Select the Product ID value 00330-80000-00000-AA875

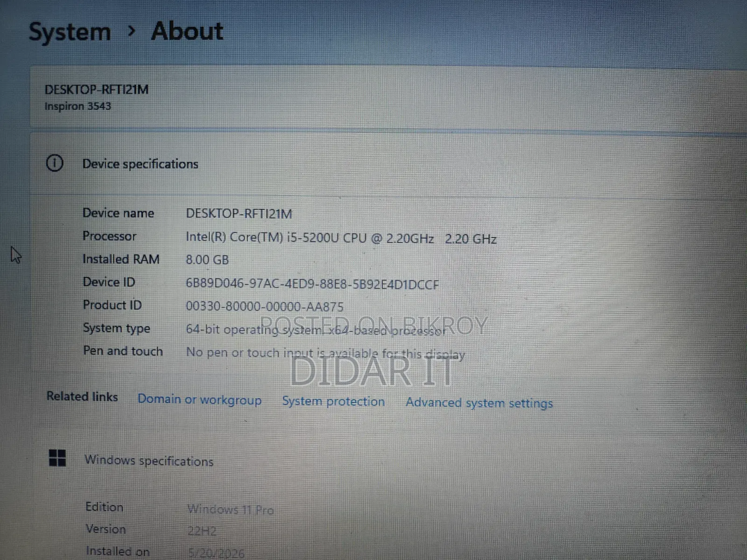tap(265, 306)
